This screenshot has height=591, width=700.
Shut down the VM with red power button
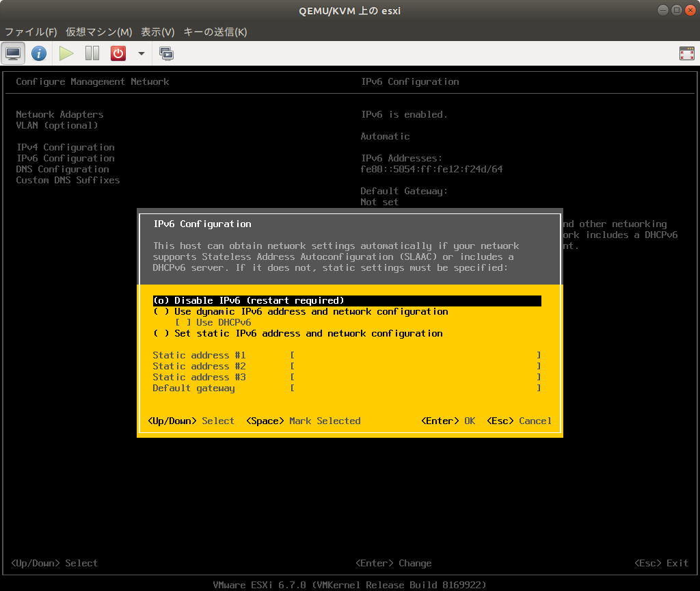(118, 53)
